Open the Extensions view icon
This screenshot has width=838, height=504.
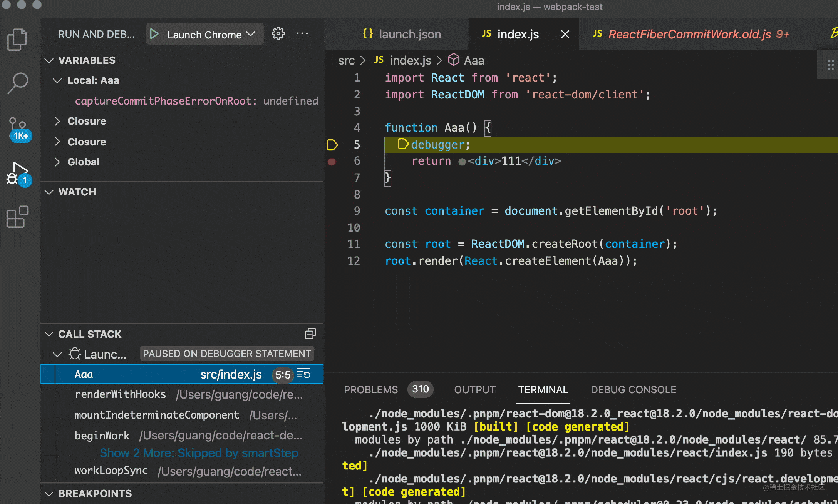(x=17, y=217)
